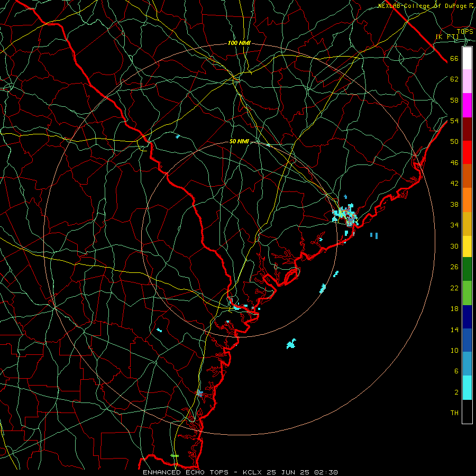Click the scale value "38"
This screenshot has width=476, height=476.
pos(454,204)
